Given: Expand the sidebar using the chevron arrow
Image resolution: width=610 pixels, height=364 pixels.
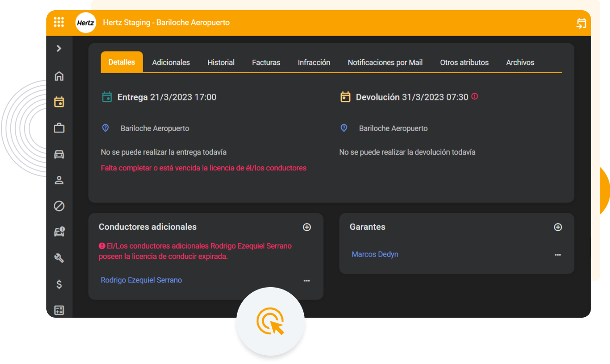Looking at the screenshot, I should [59, 48].
